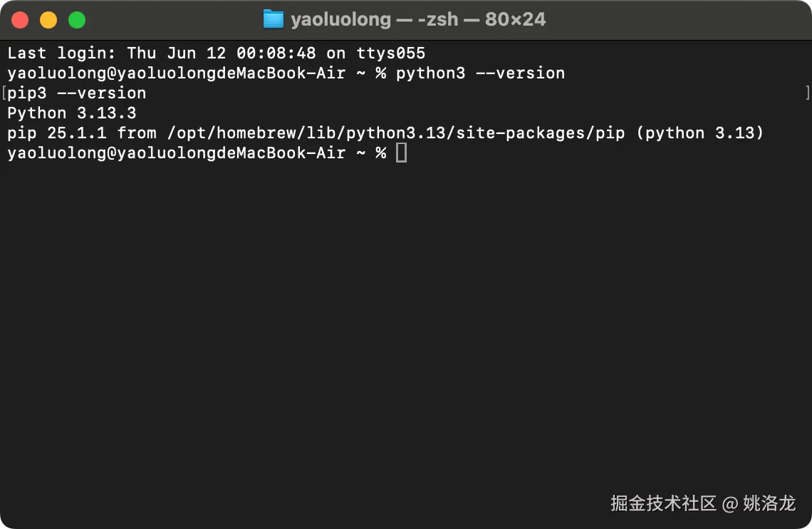Click the left bracket mark beside pip3 line
Screen dimensions: 812x529
click(4, 93)
